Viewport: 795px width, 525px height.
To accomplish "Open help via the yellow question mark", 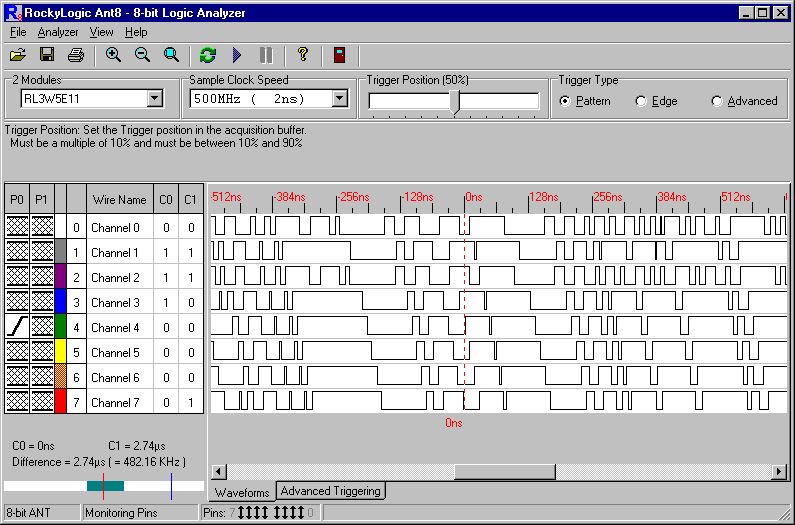I will [x=303, y=54].
